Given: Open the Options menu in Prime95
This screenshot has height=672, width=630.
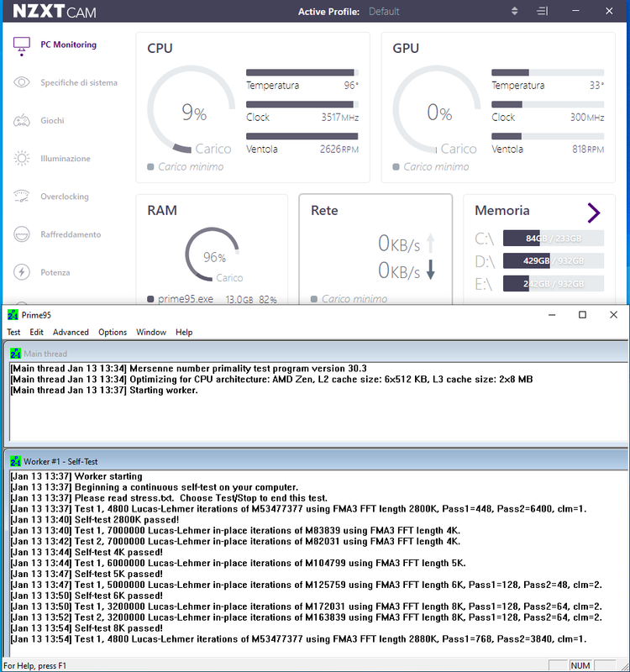Looking at the screenshot, I should point(113,332).
